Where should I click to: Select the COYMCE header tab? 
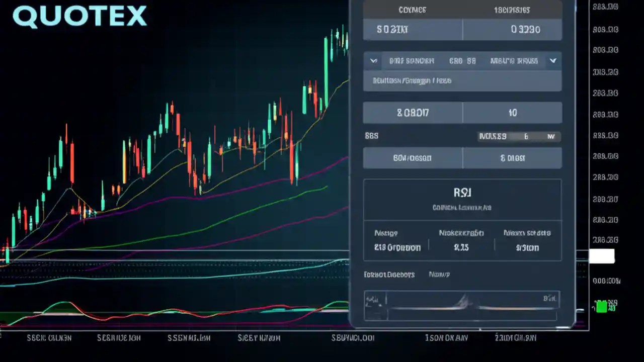tap(413, 10)
